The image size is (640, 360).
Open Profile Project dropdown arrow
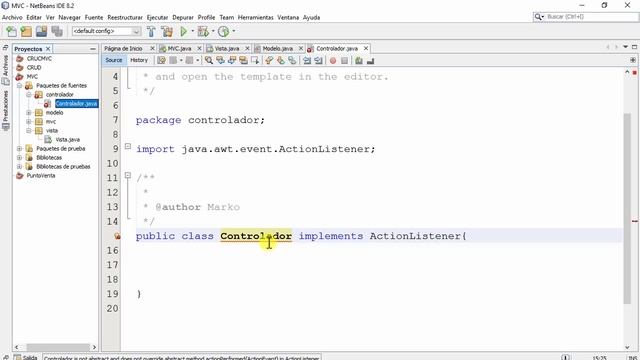point(234,31)
